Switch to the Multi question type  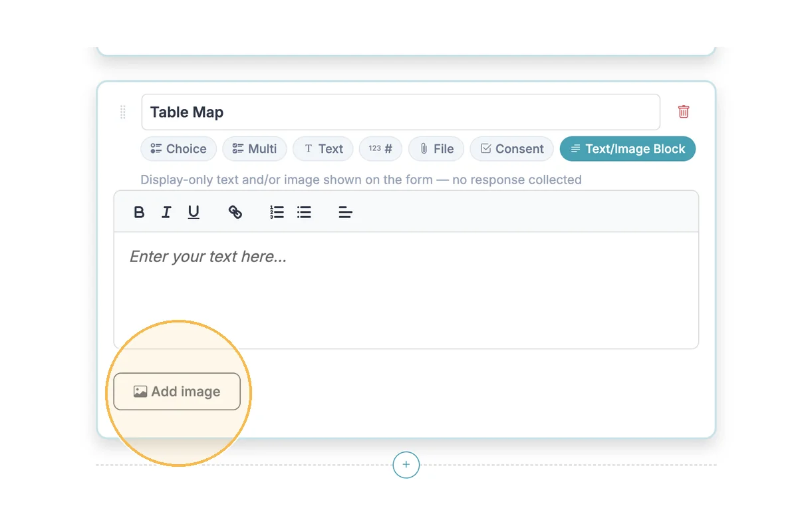coord(255,149)
